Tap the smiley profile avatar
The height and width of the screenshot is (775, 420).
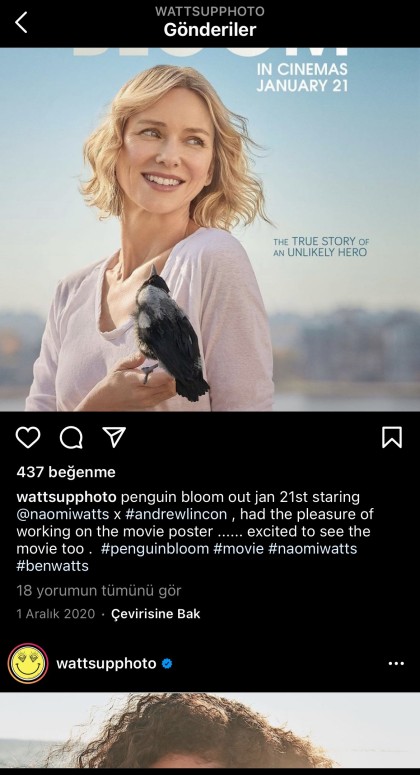point(28,663)
